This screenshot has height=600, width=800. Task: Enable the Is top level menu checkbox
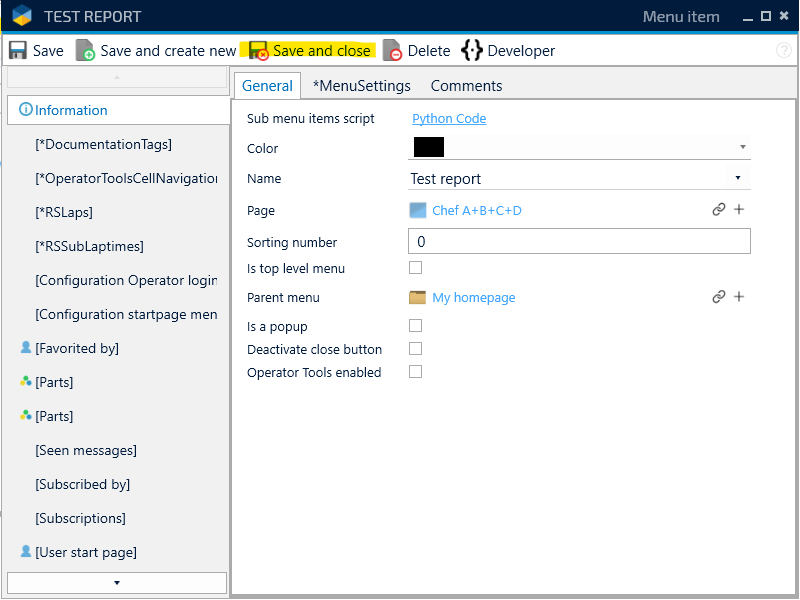pyautogui.click(x=416, y=268)
